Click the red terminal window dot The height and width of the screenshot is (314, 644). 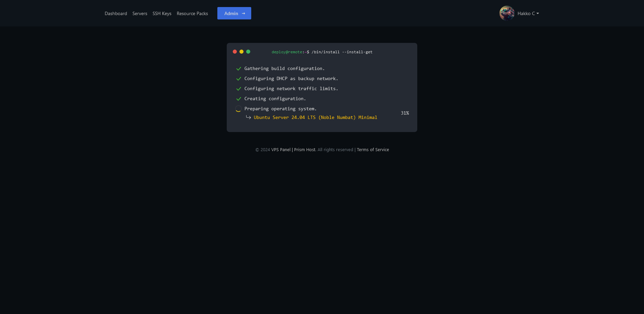pyautogui.click(x=235, y=52)
